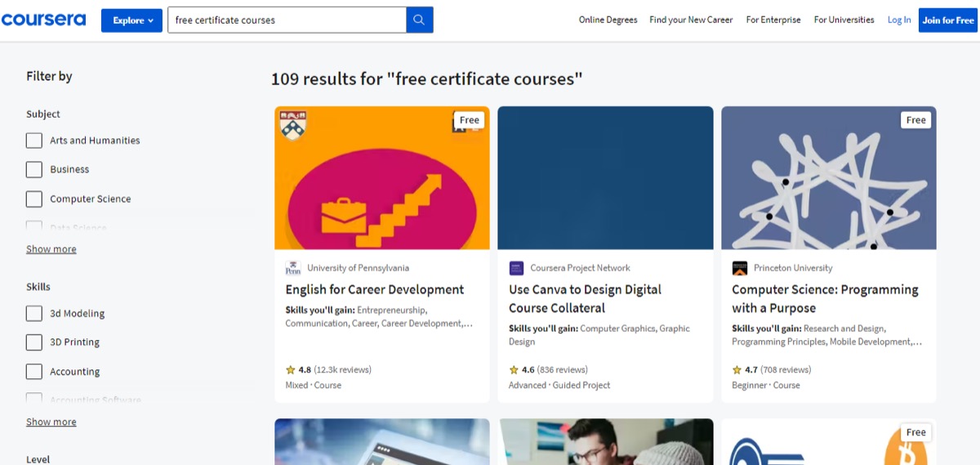Click the Princeton University logo icon
The width and height of the screenshot is (980, 465).
pos(739,268)
